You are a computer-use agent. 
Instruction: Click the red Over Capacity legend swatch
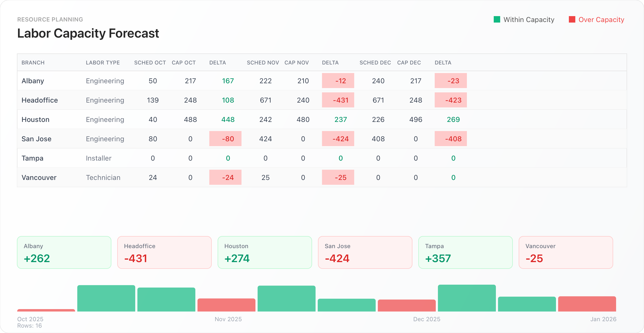(572, 20)
